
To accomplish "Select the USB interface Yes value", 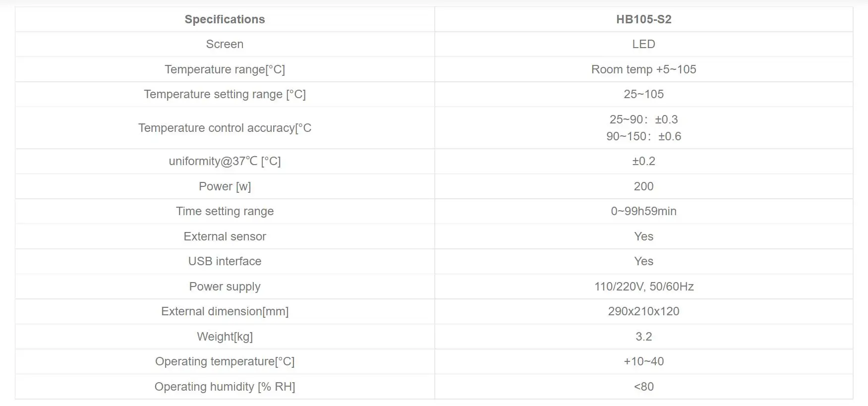I will [x=643, y=261].
